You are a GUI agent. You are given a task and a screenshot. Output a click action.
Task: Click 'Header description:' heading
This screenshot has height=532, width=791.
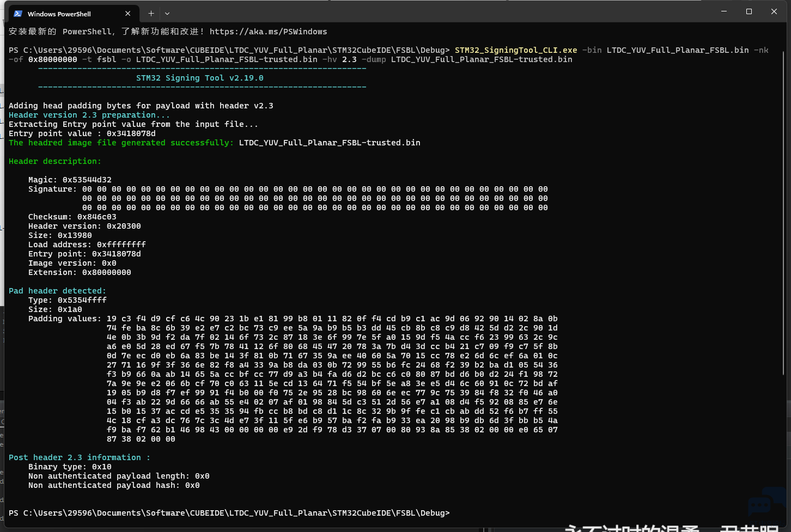(x=55, y=161)
